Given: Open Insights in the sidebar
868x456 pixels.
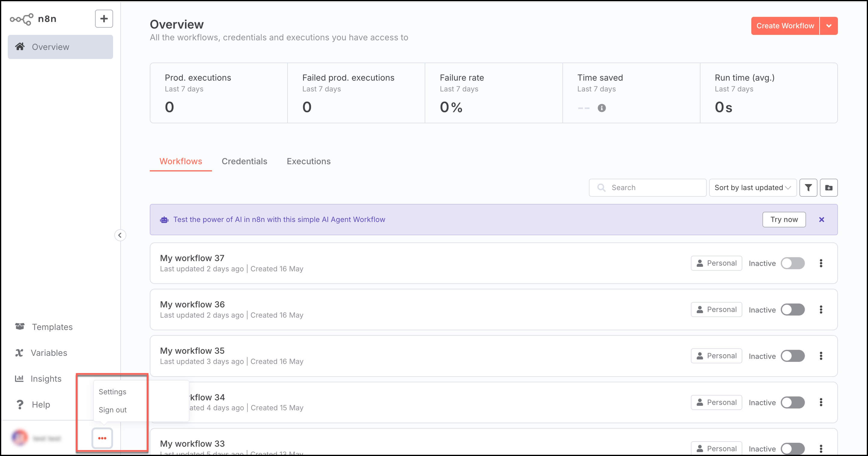Looking at the screenshot, I should (46, 378).
